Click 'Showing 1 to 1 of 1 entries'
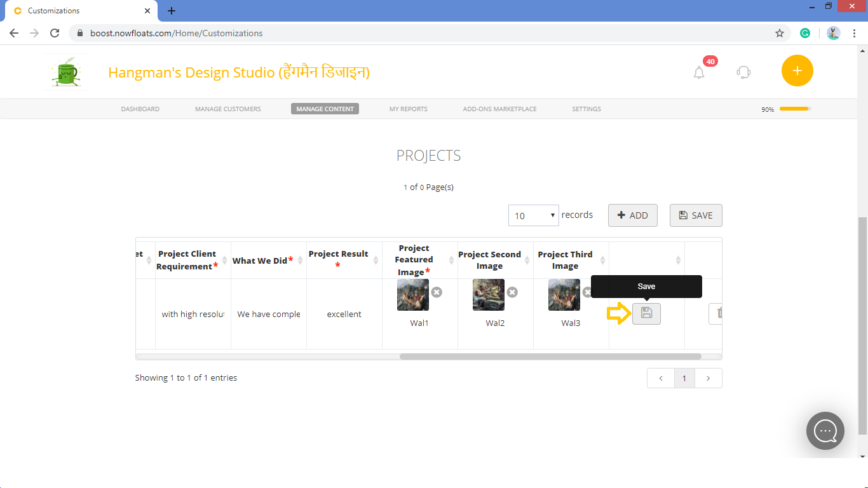Image resolution: width=868 pixels, height=488 pixels. click(x=186, y=377)
